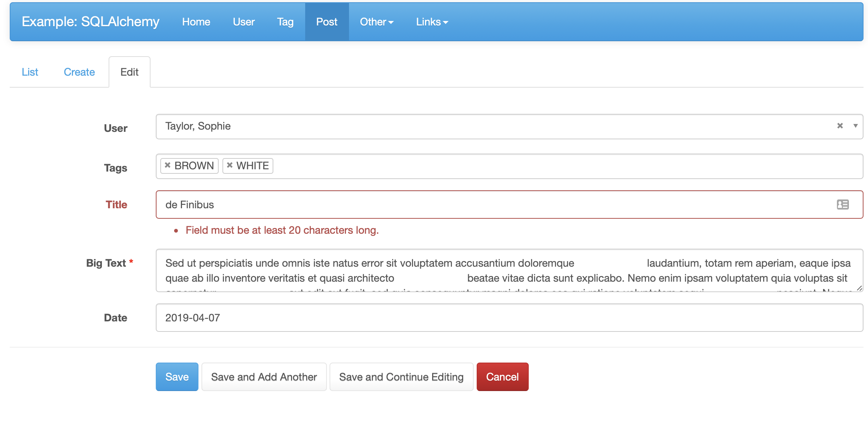
Task: Remove the BROWN tag
Action: pyautogui.click(x=167, y=165)
